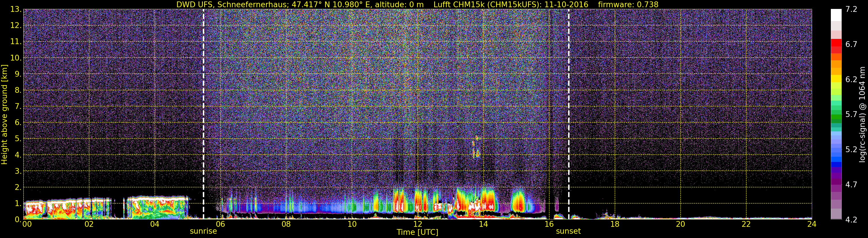868x238 pixels.
Task: Click the height tick label '10.'
Action: coord(16,58)
